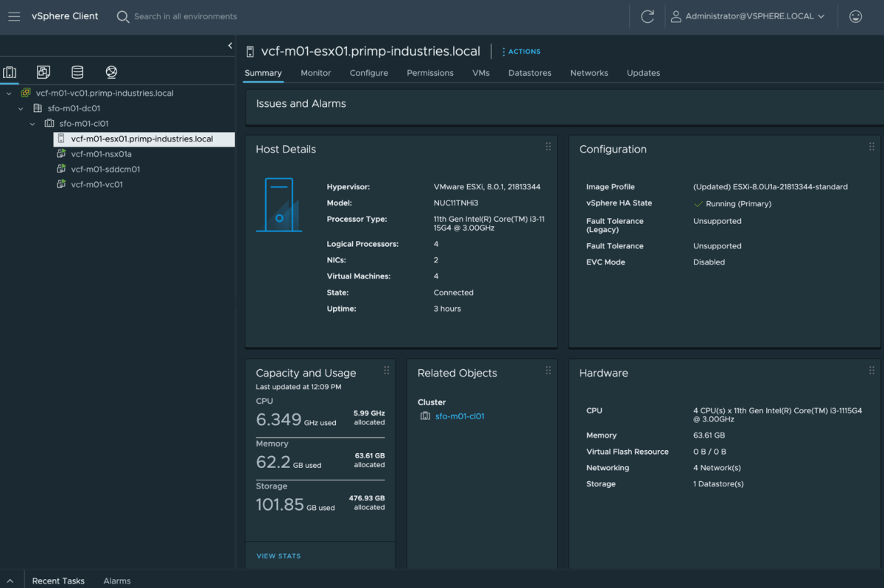Show the VMs tab
884x588 pixels.
pos(481,73)
